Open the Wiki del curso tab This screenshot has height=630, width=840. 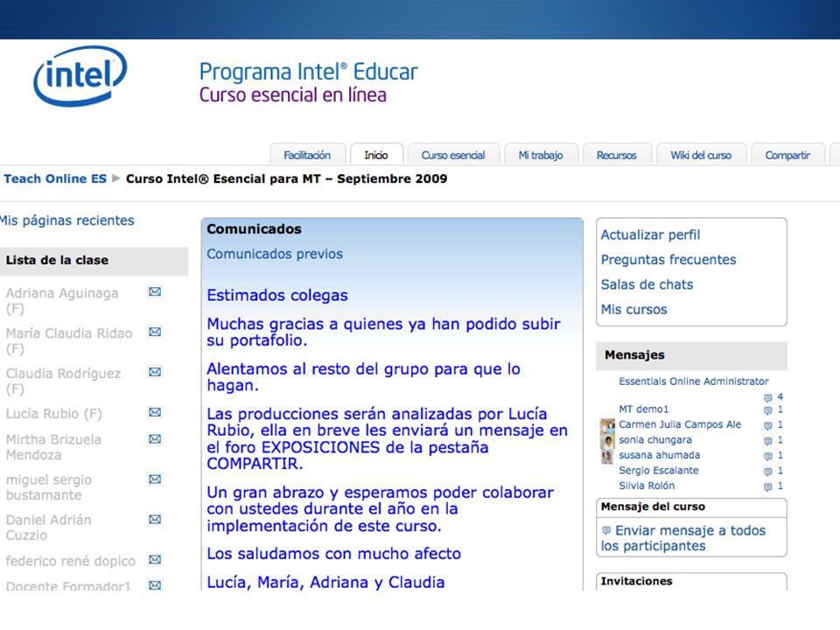tap(701, 155)
